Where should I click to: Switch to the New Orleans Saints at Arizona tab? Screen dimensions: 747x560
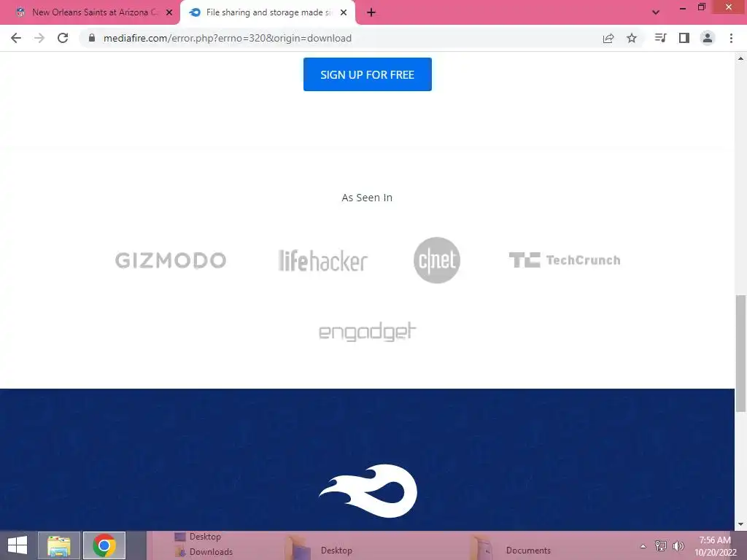(94, 12)
